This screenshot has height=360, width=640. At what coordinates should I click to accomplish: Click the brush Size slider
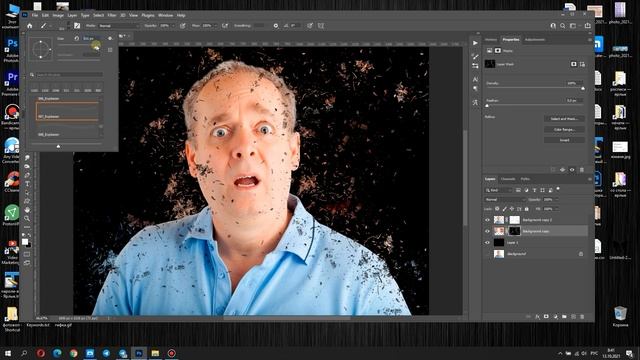[78, 44]
